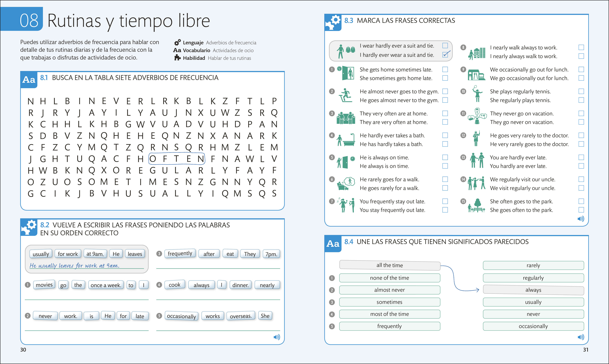Click the 'sometimes' phrase box in exercise 8.4

click(x=390, y=302)
